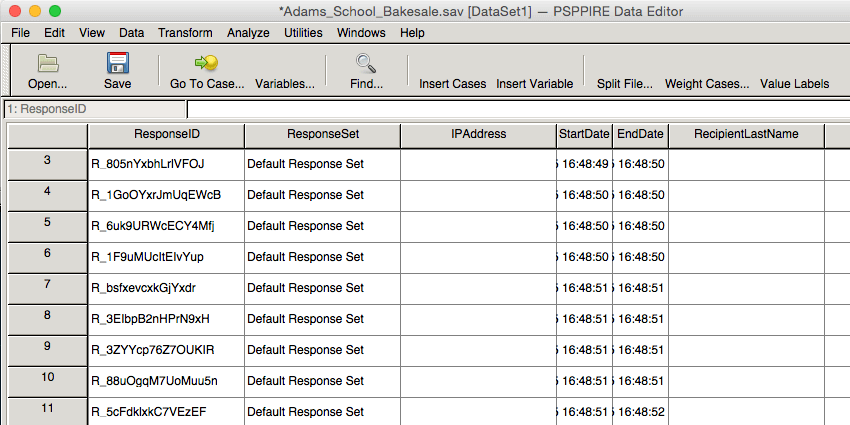The image size is (850, 425).
Task: Save the file using floppy disk icon
Action: [x=118, y=63]
